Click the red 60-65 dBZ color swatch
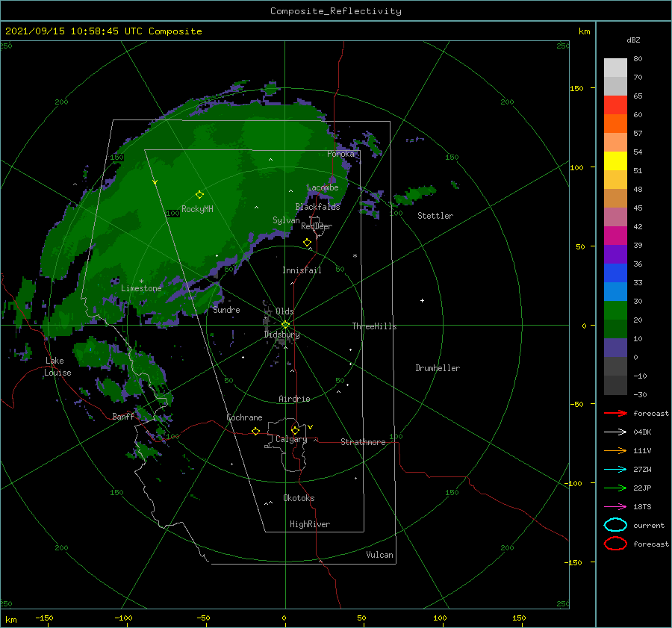 pos(615,105)
